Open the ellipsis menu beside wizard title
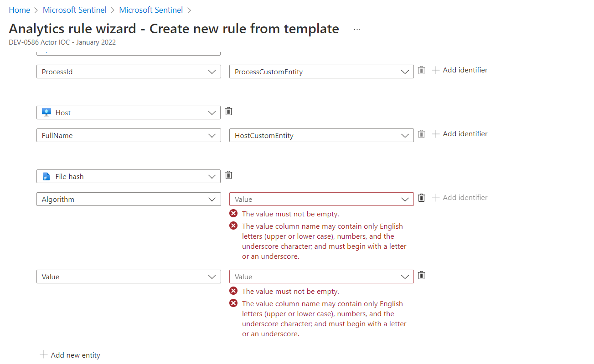Viewport: 594px width, 364px height. [357, 29]
